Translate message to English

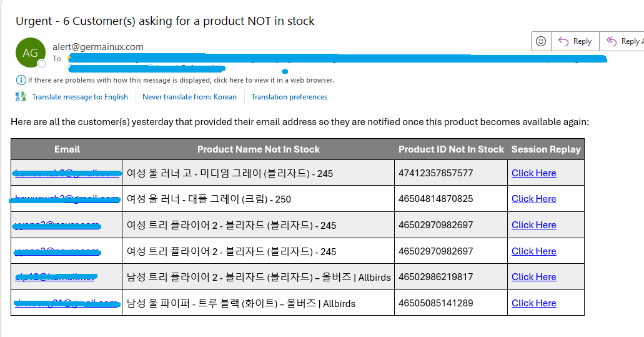coord(79,97)
